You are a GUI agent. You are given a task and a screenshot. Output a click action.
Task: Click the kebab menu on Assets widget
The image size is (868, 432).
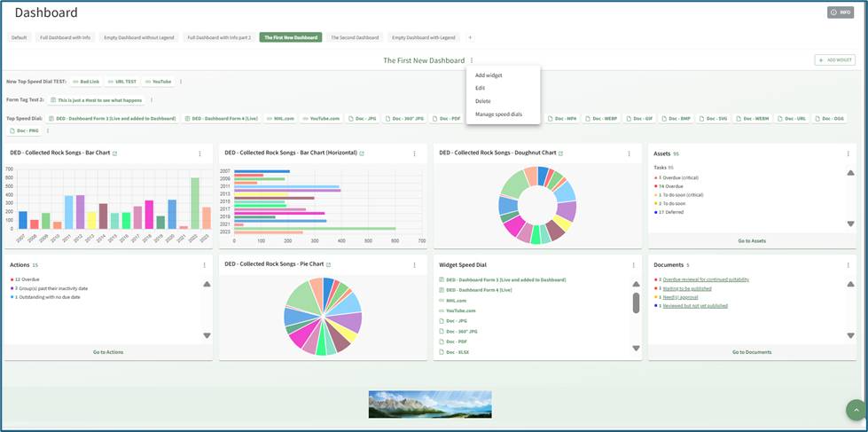[x=848, y=153]
